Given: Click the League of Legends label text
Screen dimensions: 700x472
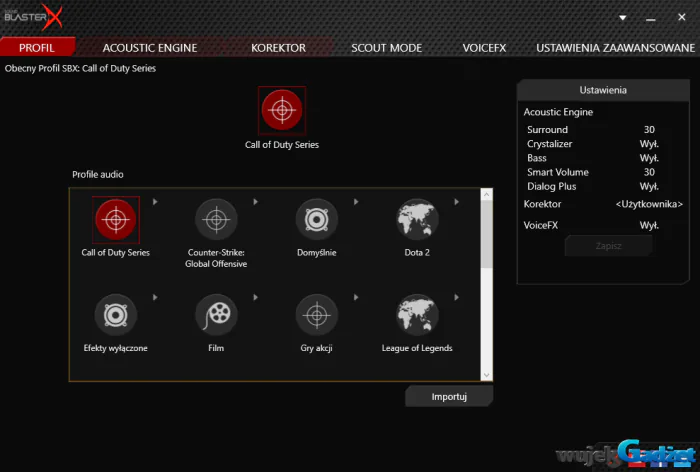Looking at the screenshot, I should pyautogui.click(x=417, y=348).
